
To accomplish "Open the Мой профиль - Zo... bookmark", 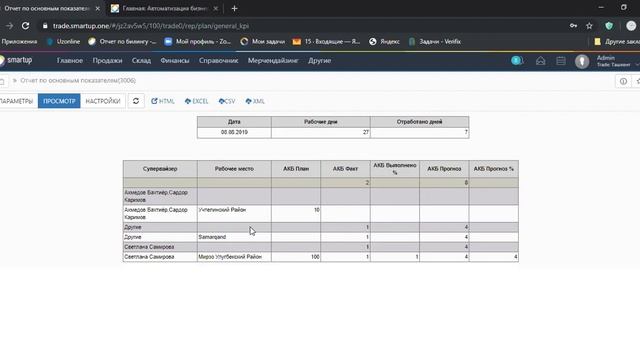I will coord(198,42).
